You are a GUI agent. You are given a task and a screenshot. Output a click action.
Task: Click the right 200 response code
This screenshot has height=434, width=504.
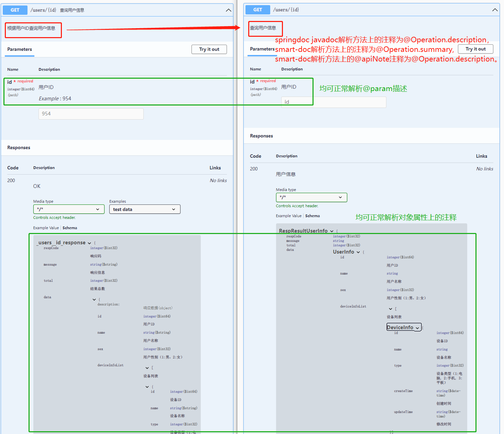254,169
